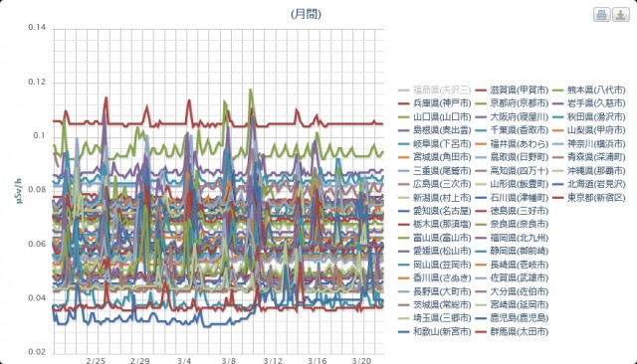637x364 pixels.
Task: Toggle 神奈川(横浜市) legend entry
Action: [589, 144]
